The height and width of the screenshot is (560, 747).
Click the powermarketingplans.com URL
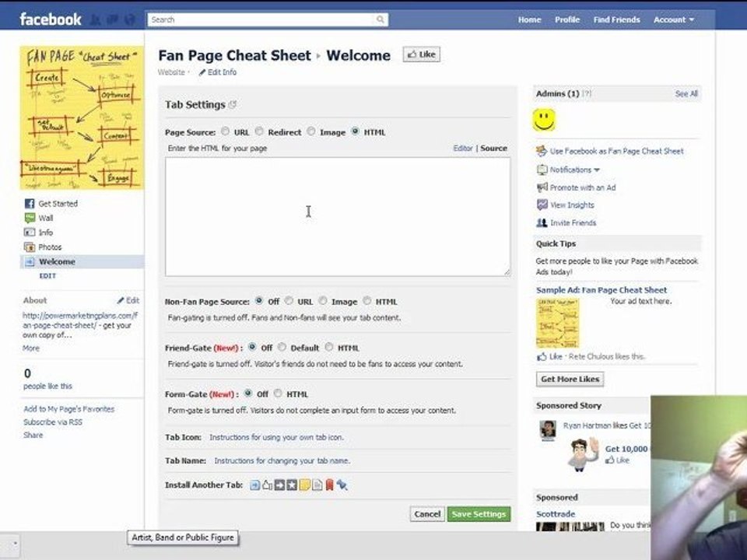coord(80,320)
